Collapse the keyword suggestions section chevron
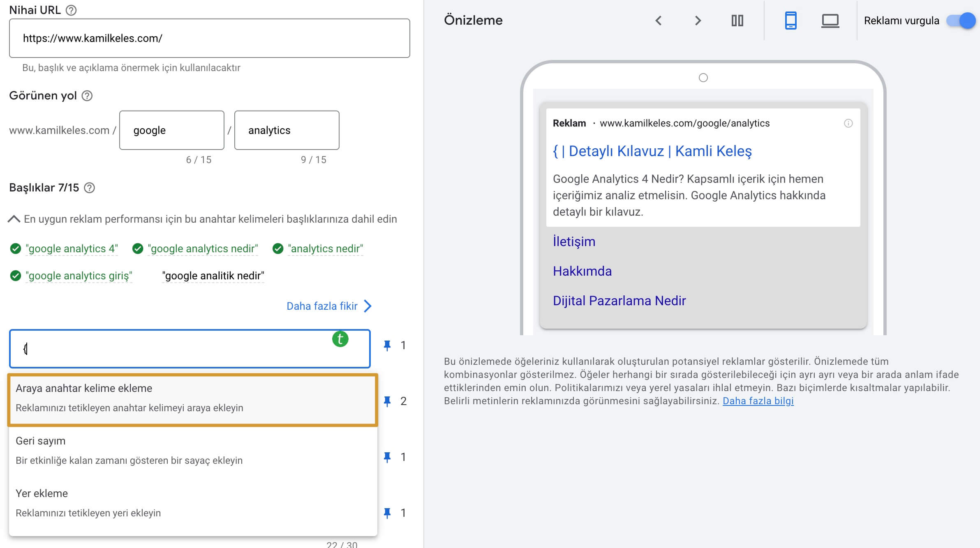Viewport: 980px width, 548px height. pos(14,219)
